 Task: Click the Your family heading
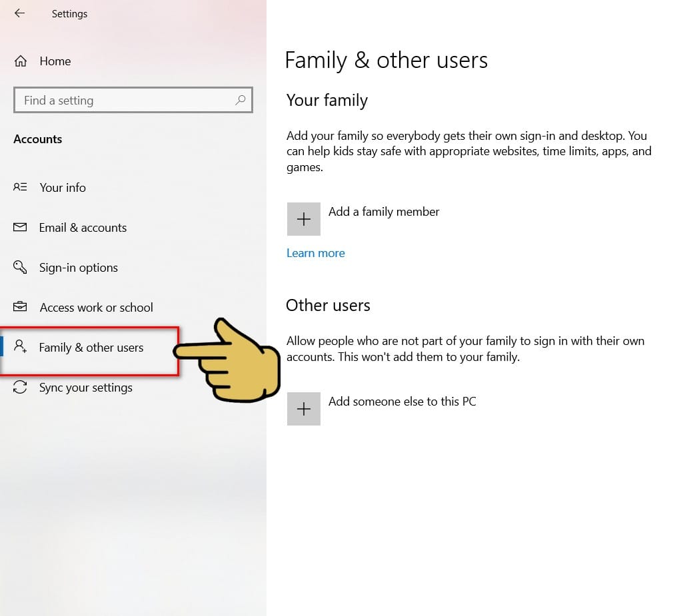[x=327, y=101]
